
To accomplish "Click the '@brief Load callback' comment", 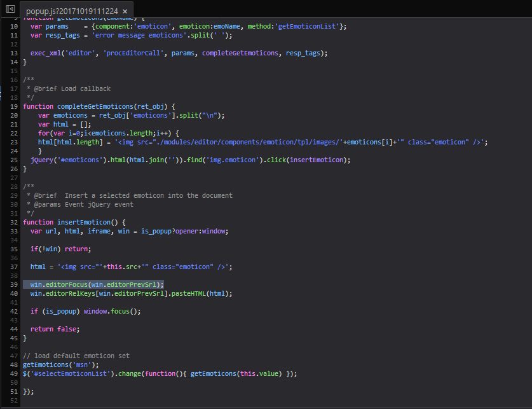I will (x=70, y=88).
